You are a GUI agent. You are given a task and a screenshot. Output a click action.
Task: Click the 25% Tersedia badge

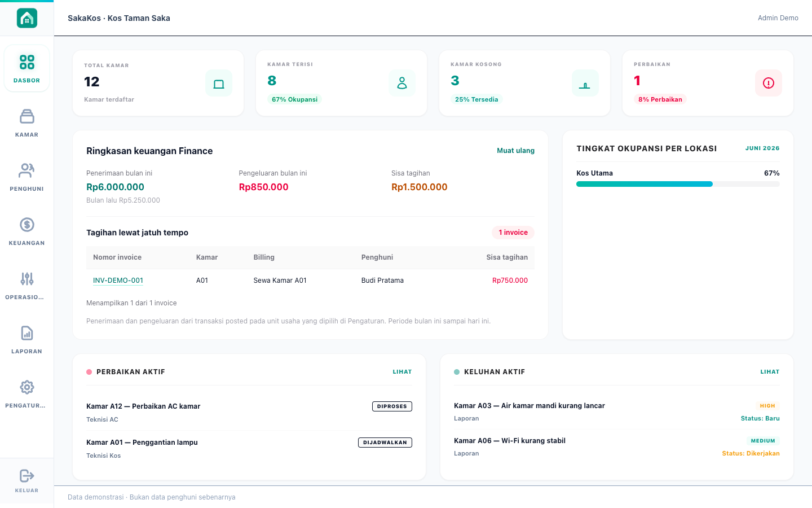[476, 99]
